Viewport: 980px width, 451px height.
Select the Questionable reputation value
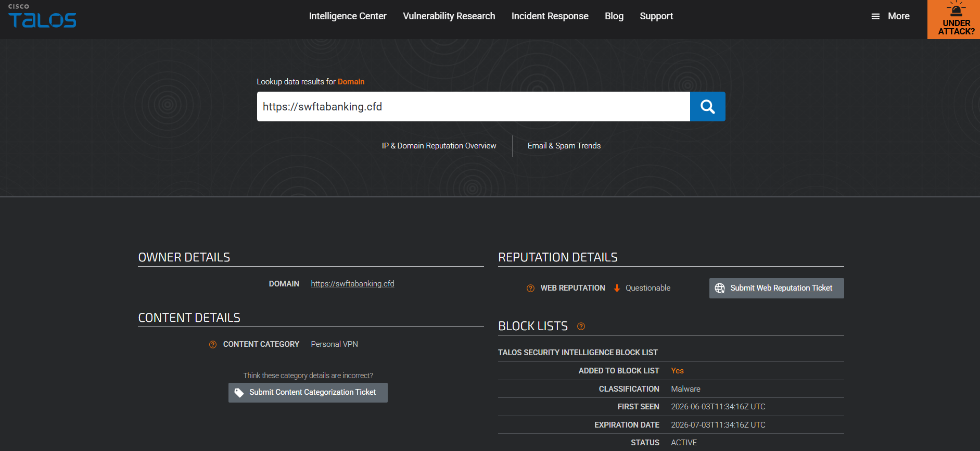coord(648,288)
